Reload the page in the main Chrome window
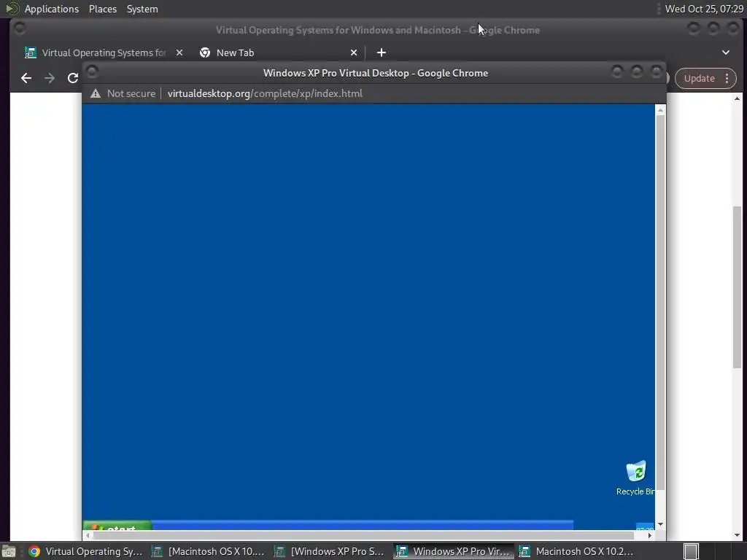 tap(72, 78)
